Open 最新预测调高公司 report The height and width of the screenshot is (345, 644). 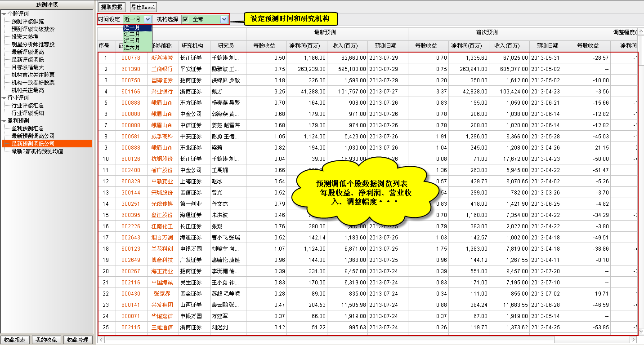pos(33,136)
